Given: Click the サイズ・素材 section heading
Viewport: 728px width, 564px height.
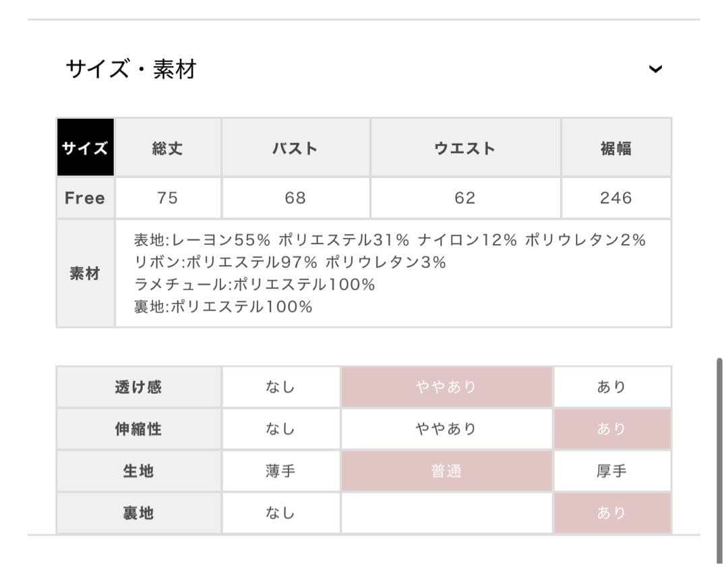Looking at the screenshot, I should (131, 69).
